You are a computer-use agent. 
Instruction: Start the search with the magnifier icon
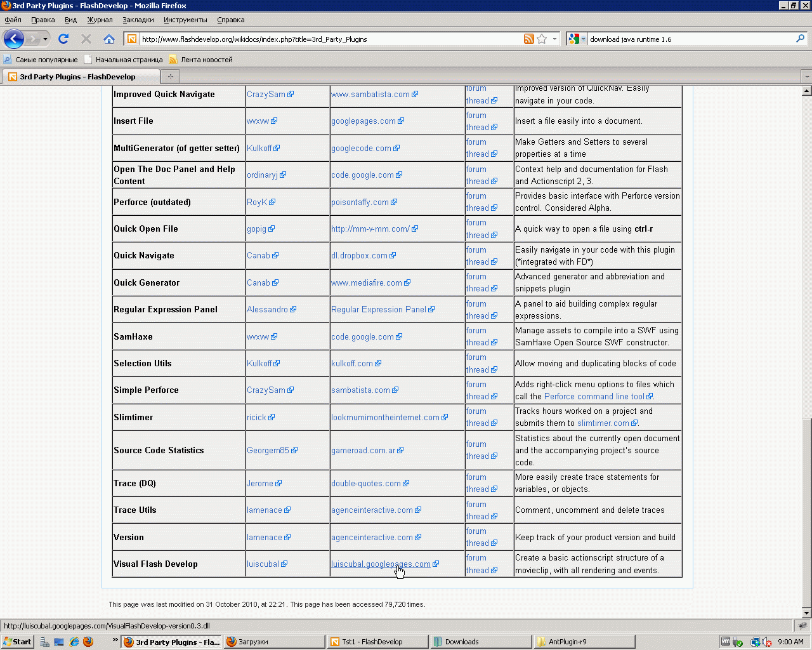(800, 39)
